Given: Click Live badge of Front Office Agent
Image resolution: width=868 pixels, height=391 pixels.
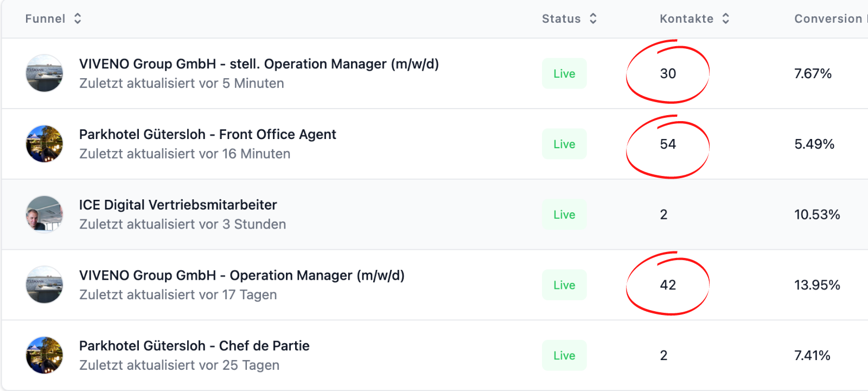Looking at the screenshot, I should click(x=564, y=144).
